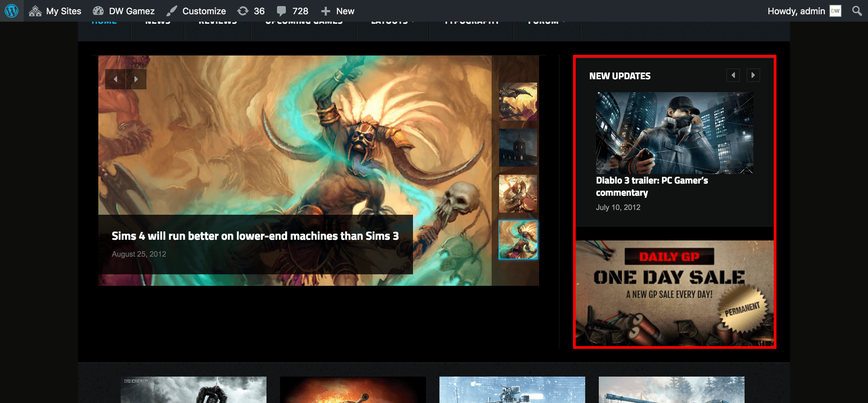Select the dark castle slider thumbnail
Image resolution: width=868 pixels, height=403 pixels.
pos(518,148)
